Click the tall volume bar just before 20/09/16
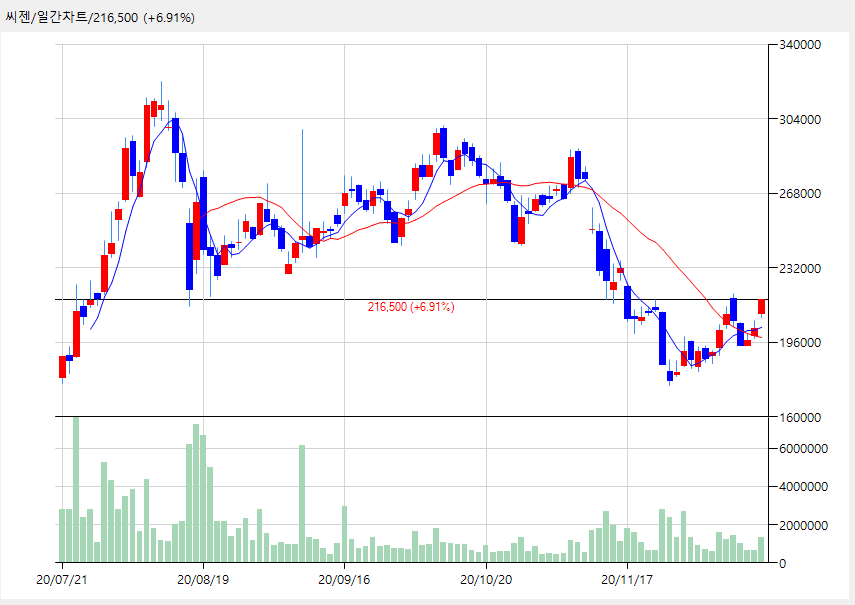The width and height of the screenshot is (855, 605). coord(302,504)
